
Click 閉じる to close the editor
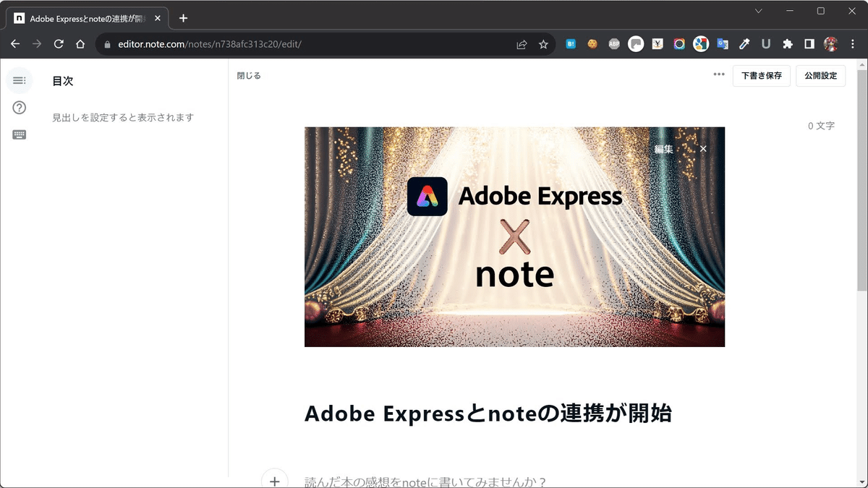(249, 76)
